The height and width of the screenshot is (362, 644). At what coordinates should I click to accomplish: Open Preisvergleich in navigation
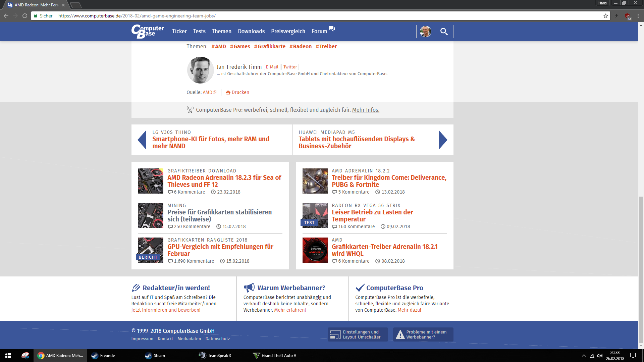288,31
